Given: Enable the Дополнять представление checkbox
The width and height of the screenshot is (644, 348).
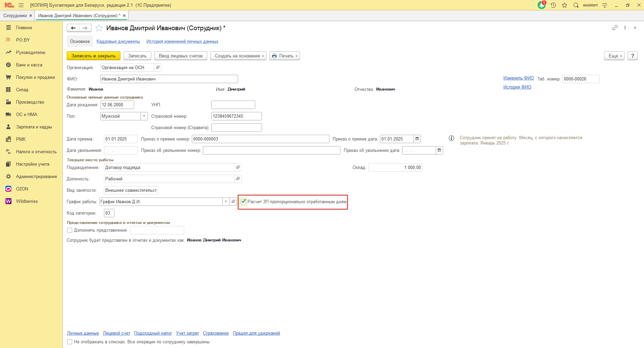Looking at the screenshot, I should pyautogui.click(x=70, y=230).
